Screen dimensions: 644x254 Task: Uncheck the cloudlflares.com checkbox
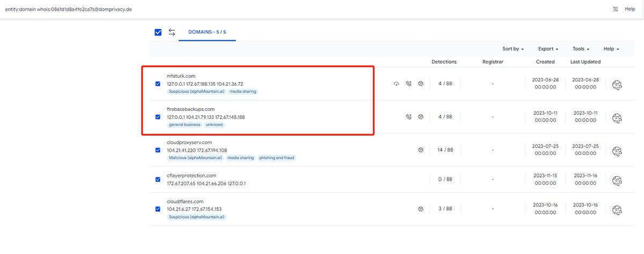(158, 208)
